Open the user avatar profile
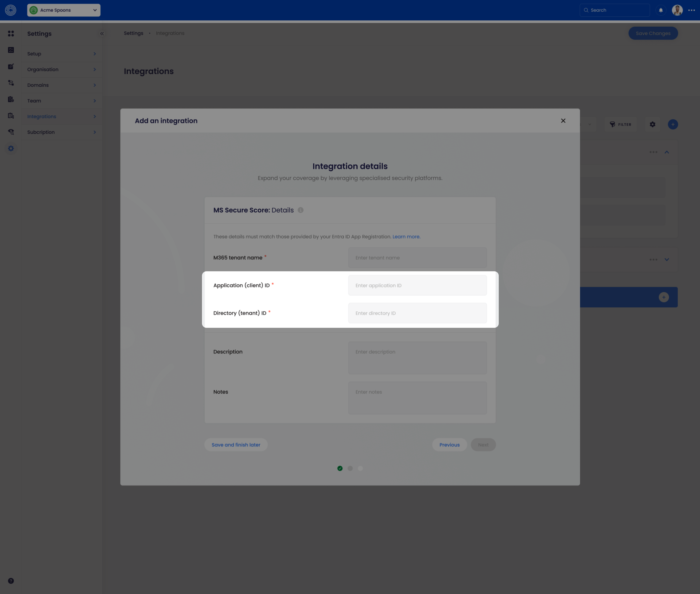700x594 pixels. [x=677, y=10]
